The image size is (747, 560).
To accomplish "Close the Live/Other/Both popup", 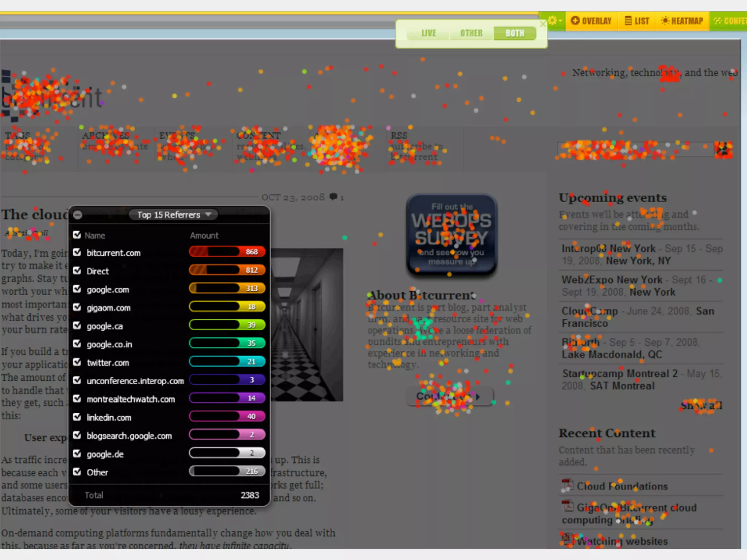I will (x=543, y=24).
